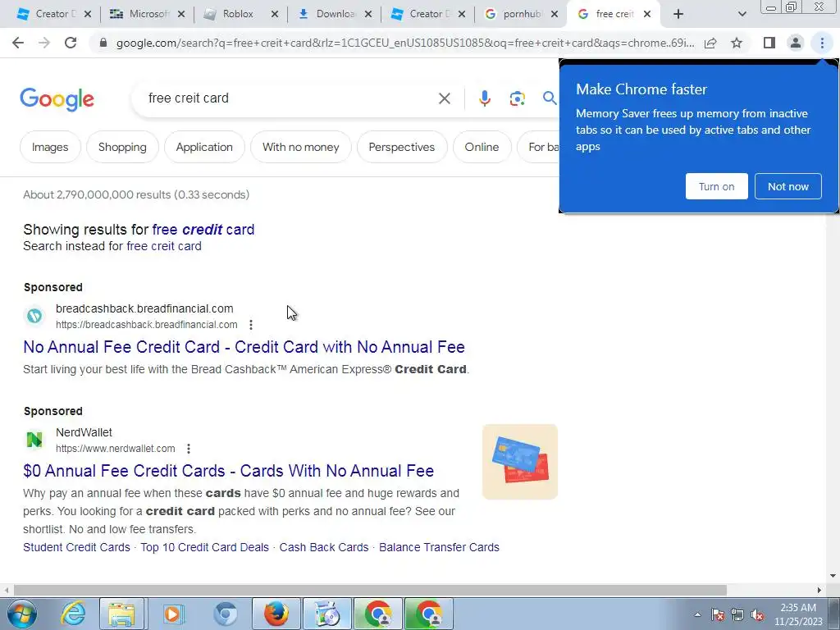Select the Online filter chip

coord(482,147)
